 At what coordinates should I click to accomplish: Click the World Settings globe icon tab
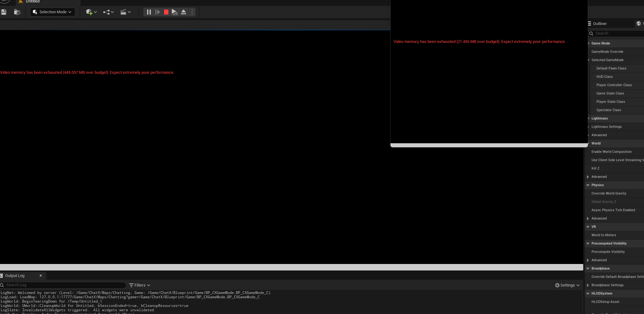tap(639, 23)
